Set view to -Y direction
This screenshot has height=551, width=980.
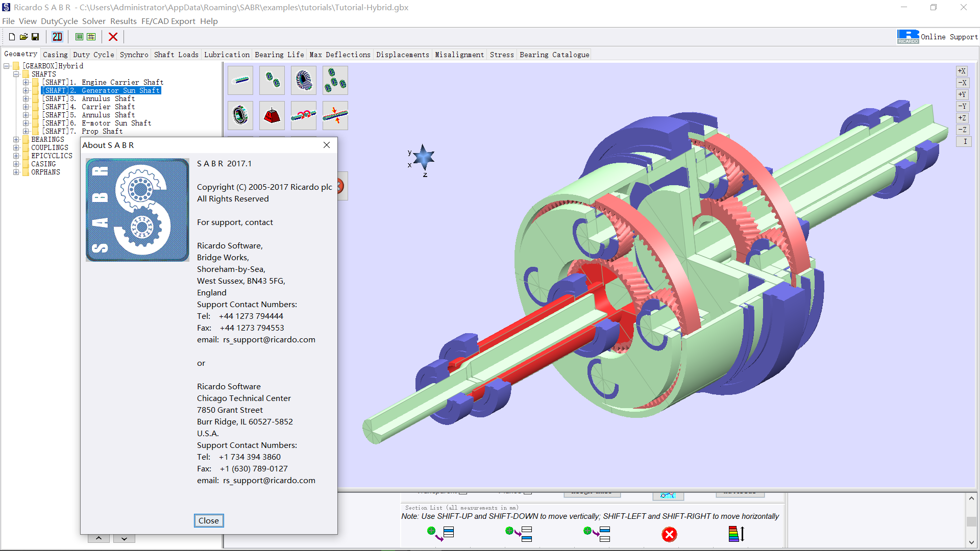962,106
